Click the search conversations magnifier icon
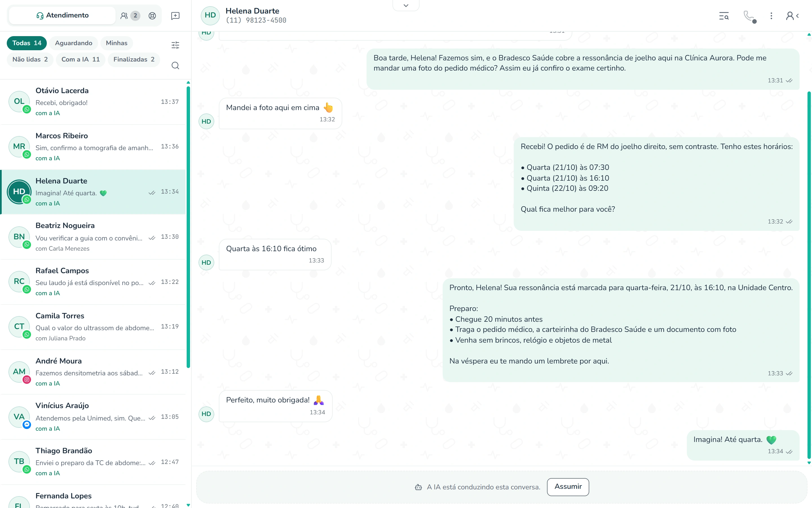This screenshot has width=812, height=508. pos(175,65)
